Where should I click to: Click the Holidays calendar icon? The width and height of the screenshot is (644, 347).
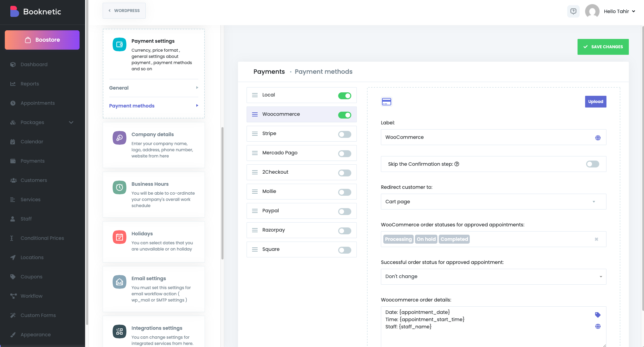point(120,237)
